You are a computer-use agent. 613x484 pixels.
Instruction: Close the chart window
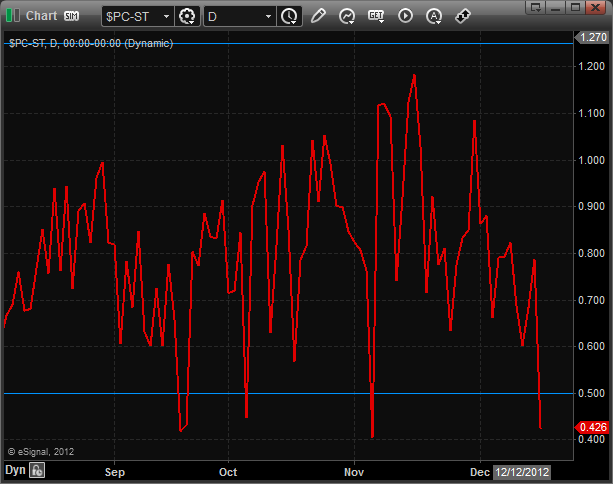tap(595, 7)
